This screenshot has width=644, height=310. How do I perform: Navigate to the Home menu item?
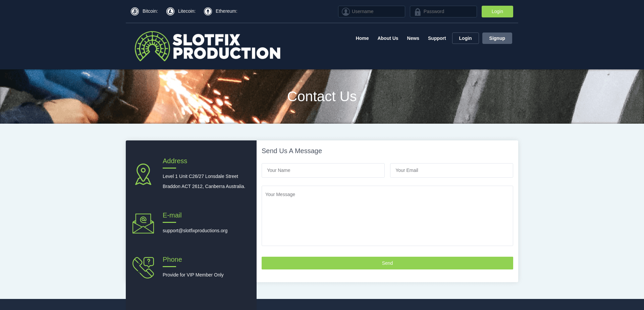tap(362, 38)
